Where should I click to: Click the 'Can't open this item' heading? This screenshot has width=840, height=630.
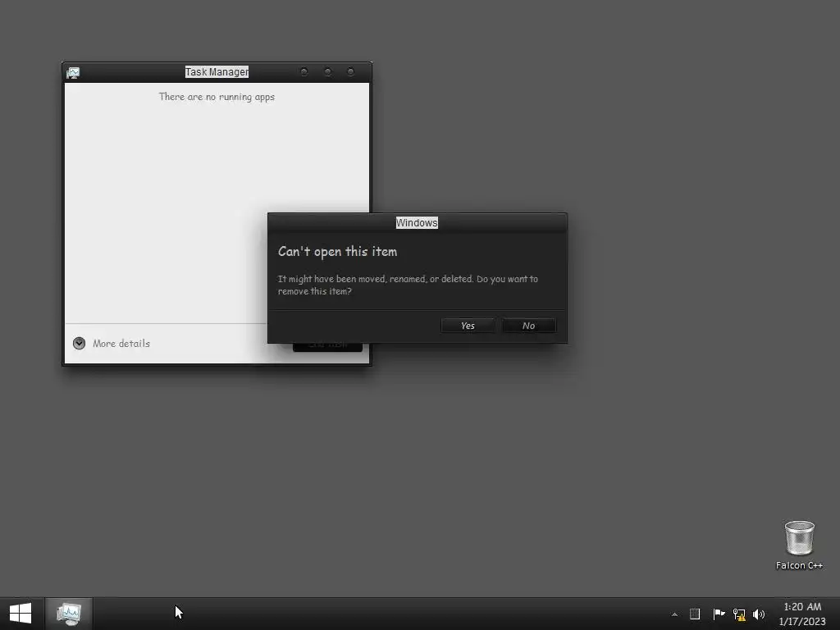click(x=337, y=252)
